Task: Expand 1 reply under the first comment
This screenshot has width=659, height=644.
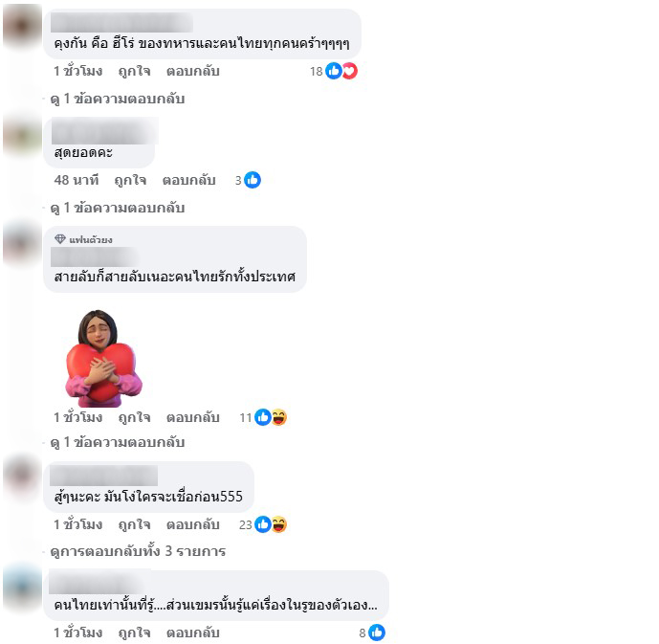Action: pyautogui.click(x=118, y=99)
